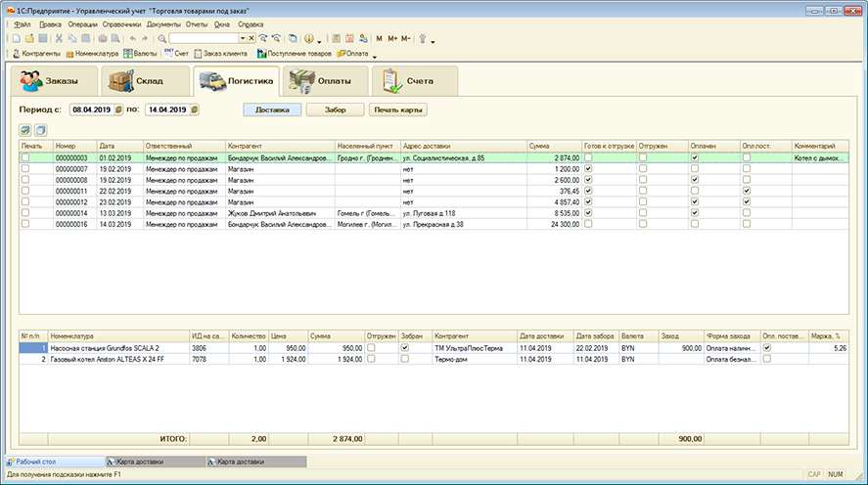Click the Cut scissors icon
868x485 pixels.
pyautogui.click(x=60, y=38)
